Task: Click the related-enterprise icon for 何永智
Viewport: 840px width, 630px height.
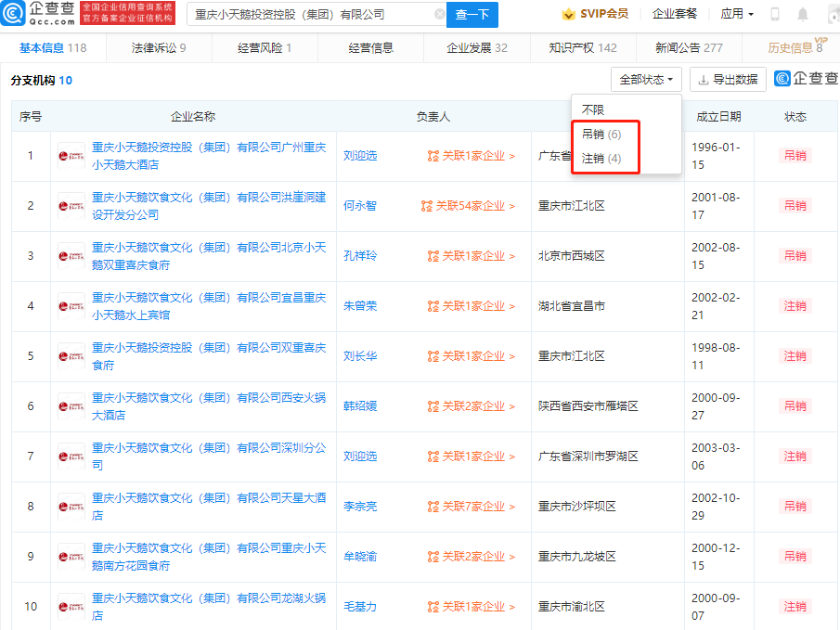Action: pyautogui.click(x=427, y=206)
